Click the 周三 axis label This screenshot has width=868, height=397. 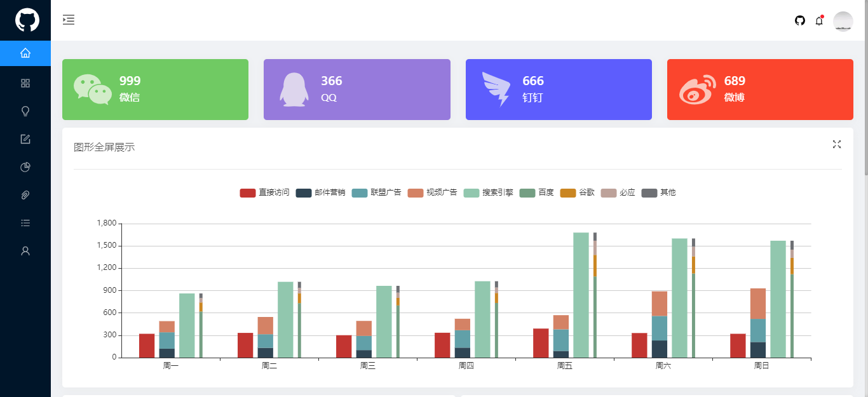pos(368,366)
